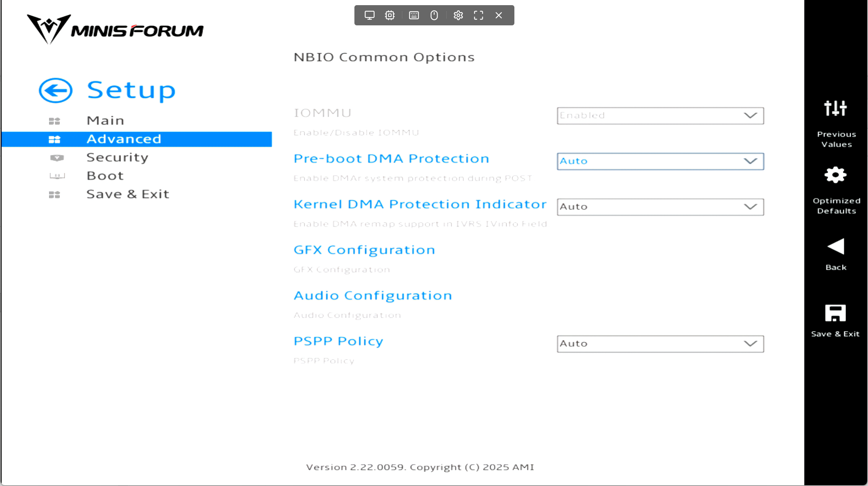Click the Previous Values sliders icon
This screenshot has height=486, width=868.
(836, 108)
